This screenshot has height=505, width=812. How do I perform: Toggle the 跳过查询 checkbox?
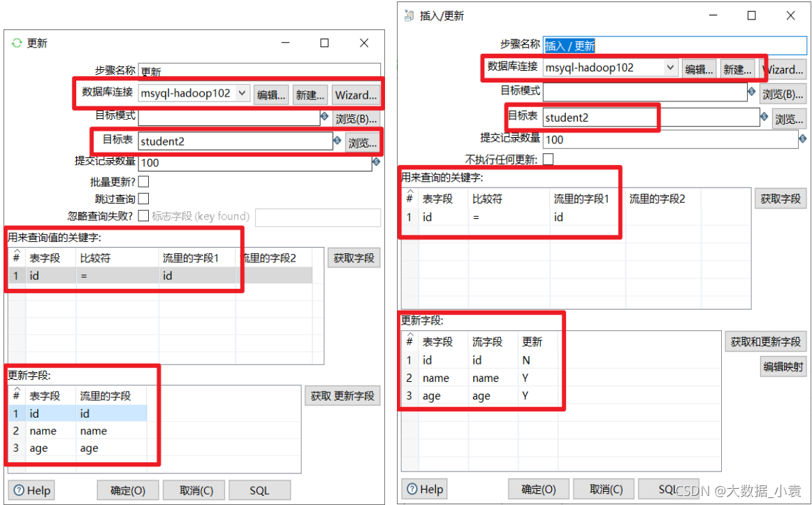click(x=143, y=199)
